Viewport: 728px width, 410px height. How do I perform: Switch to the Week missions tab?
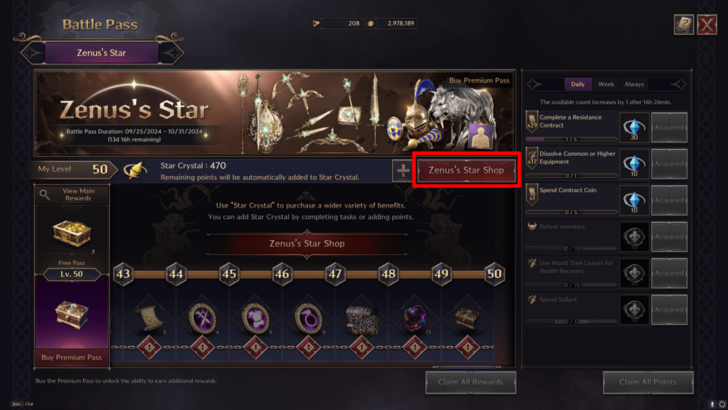[606, 84]
